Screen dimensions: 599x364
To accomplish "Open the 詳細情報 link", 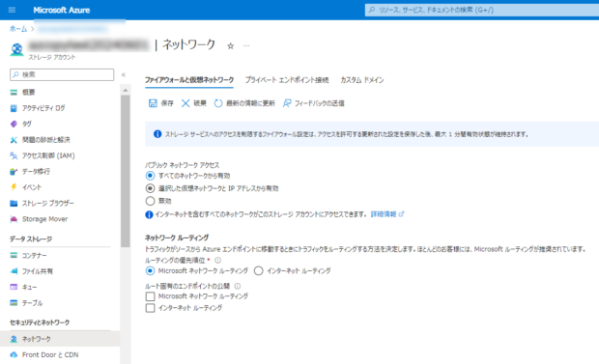I will (x=387, y=214).
